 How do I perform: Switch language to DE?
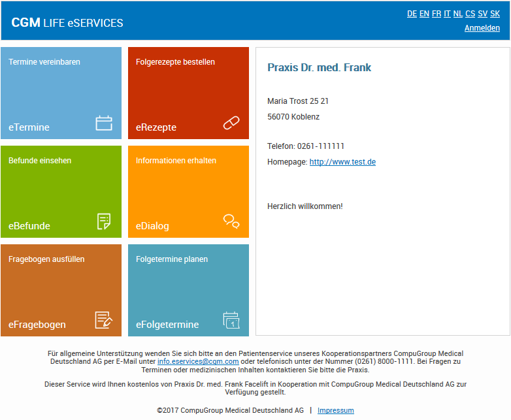pos(412,14)
